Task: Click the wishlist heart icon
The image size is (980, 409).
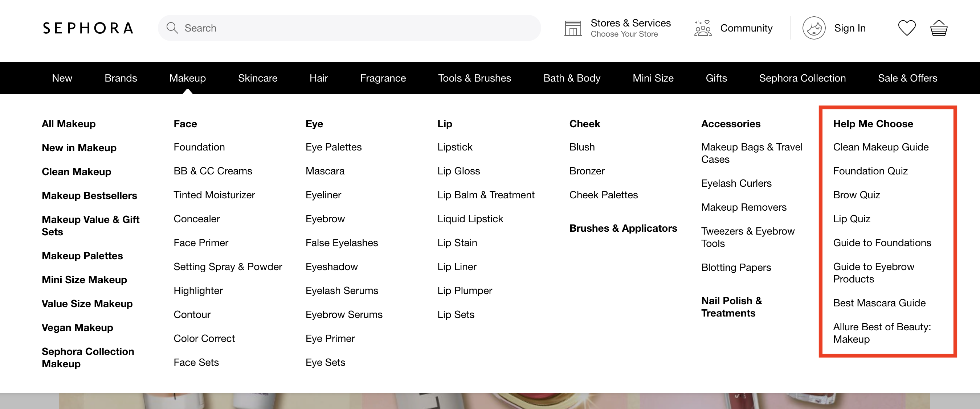Action: (x=906, y=28)
